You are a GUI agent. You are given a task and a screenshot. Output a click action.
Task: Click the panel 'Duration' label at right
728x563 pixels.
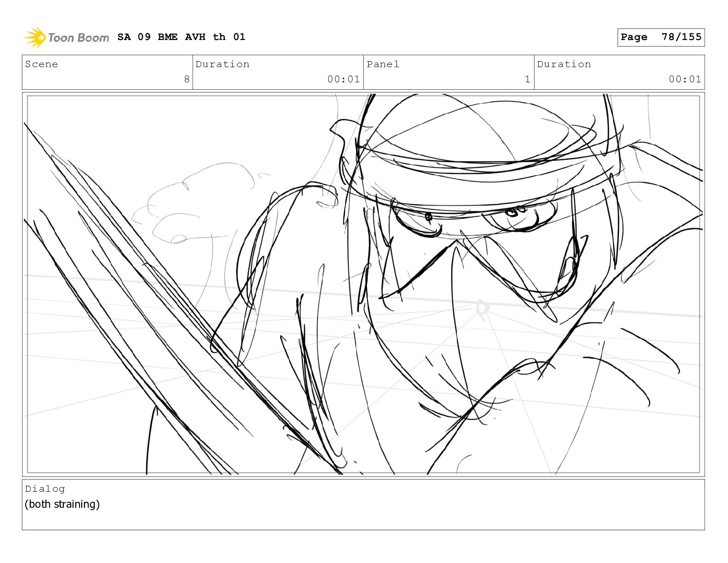point(564,64)
